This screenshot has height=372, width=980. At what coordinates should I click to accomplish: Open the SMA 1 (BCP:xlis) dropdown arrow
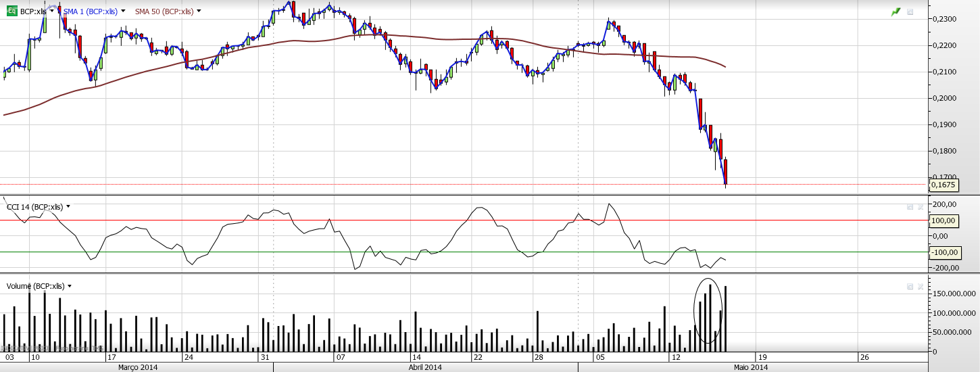(123, 11)
